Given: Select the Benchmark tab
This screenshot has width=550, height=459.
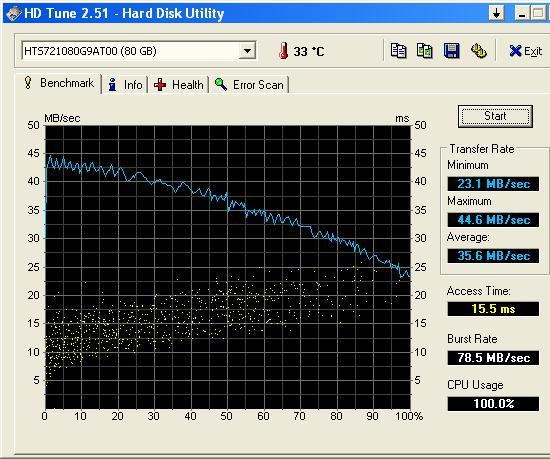Looking at the screenshot, I should (x=59, y=83).
